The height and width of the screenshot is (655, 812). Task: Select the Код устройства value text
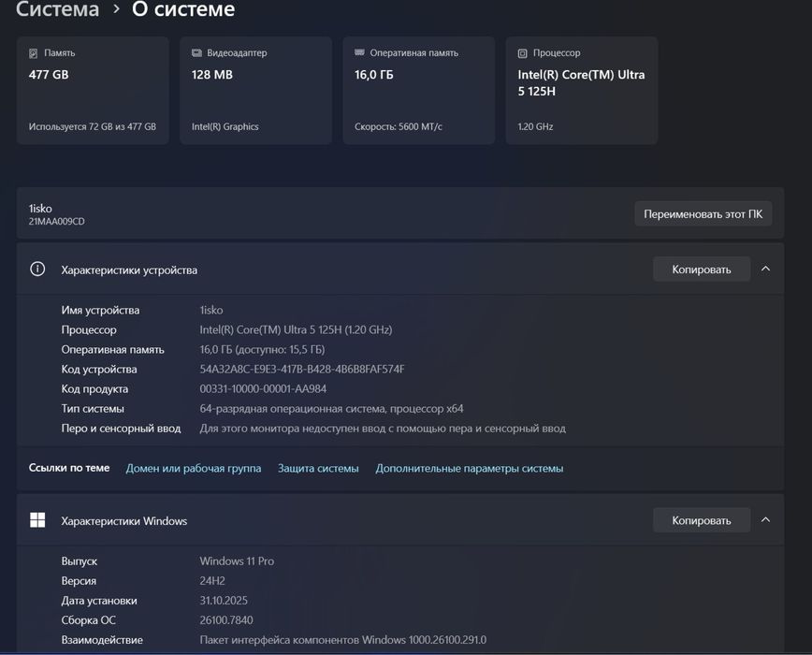(302, 370)
